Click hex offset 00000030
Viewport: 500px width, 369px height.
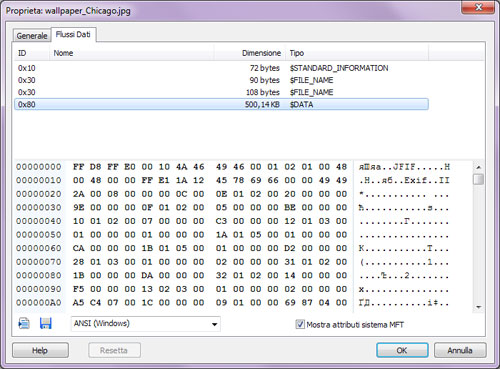pos(39,208)
